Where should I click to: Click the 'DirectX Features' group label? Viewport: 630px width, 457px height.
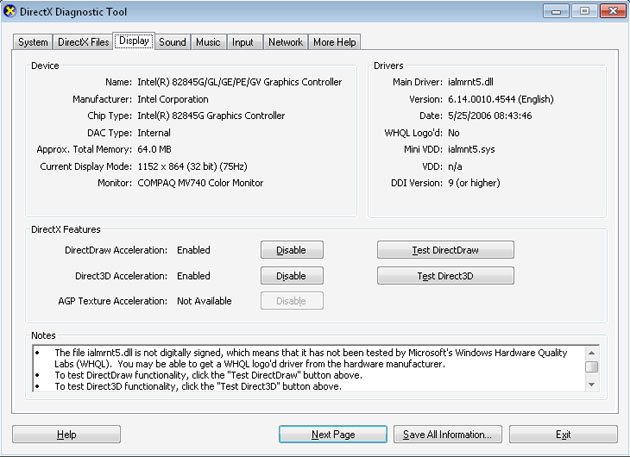(x=66, y=230)
